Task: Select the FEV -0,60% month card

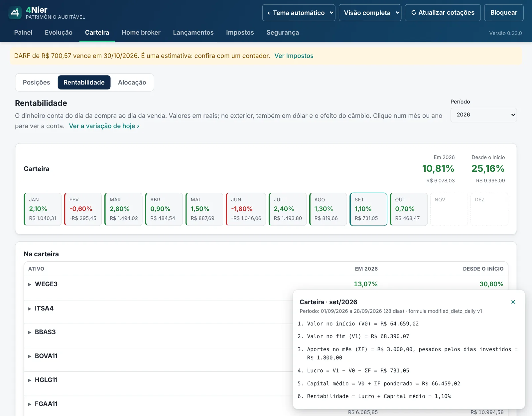Action: point(83,209)
